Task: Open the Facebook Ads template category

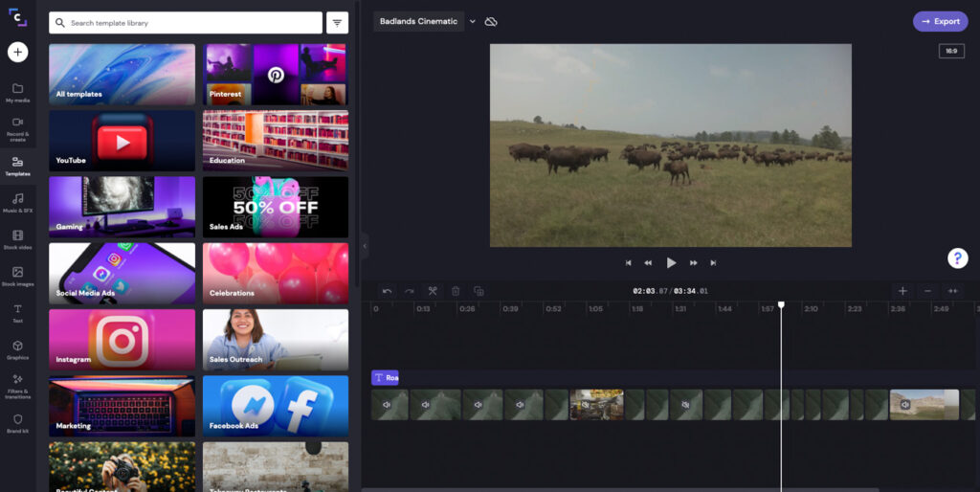Action: 276,406
